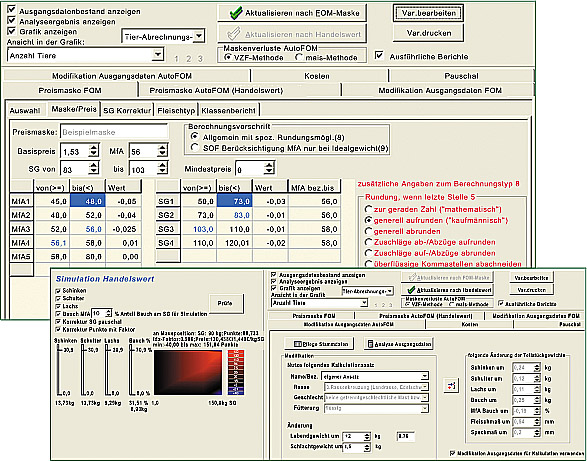Viewport: 587px width, 461px height.
Task: Select the 120,01 cell in SG table
Action: pos(234,243)
